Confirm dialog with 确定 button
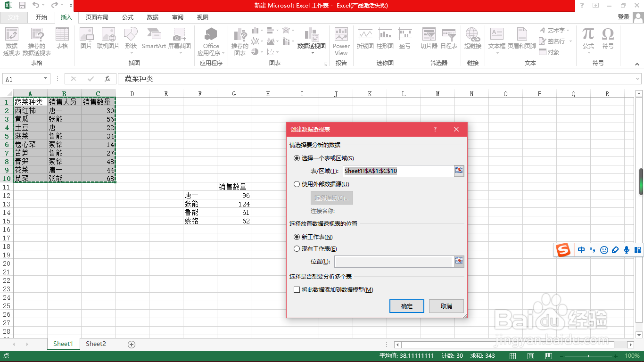644x362 pixels. 407,306
